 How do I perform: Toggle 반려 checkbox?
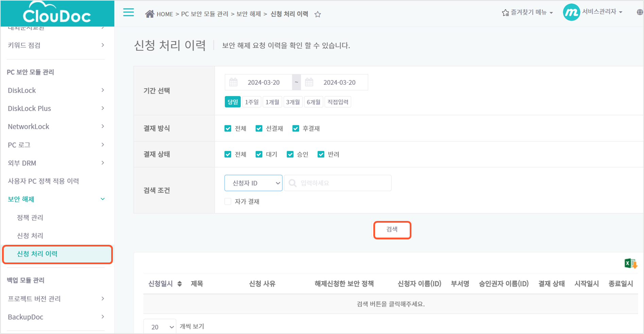321,154
